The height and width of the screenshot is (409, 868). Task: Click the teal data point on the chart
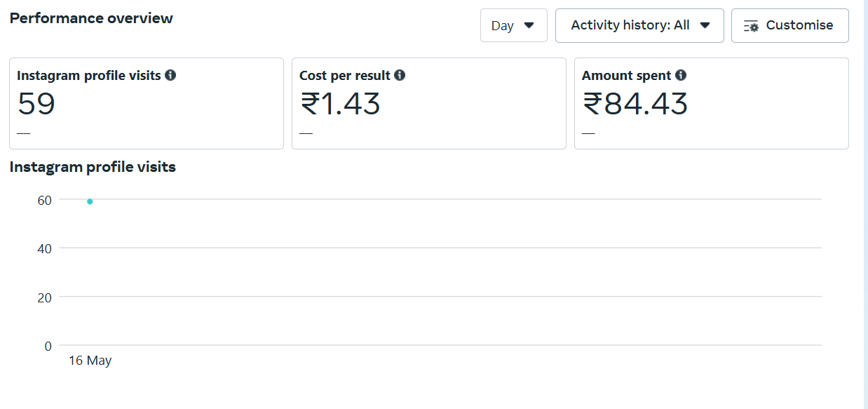click(x=90, y=201)
